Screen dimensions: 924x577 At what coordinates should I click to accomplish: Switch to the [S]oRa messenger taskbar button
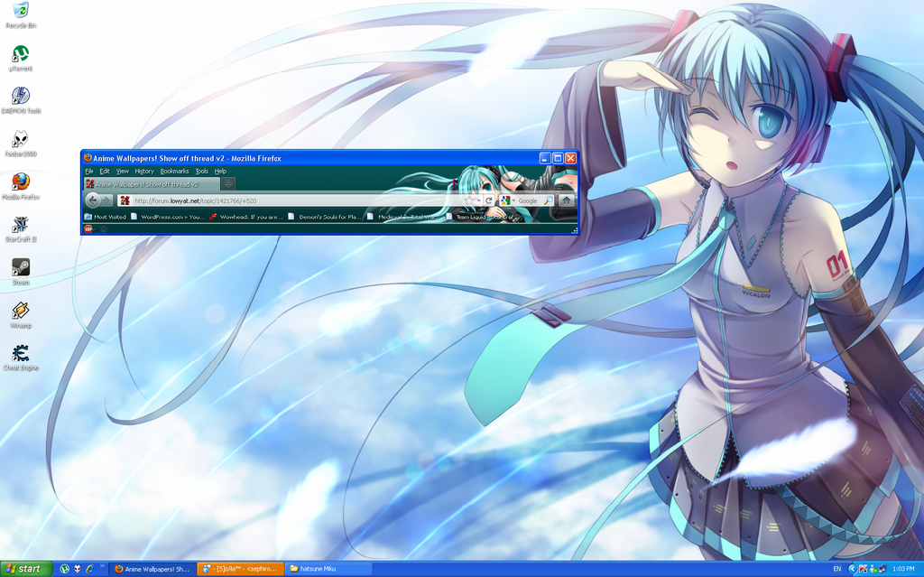pos(240,569)
